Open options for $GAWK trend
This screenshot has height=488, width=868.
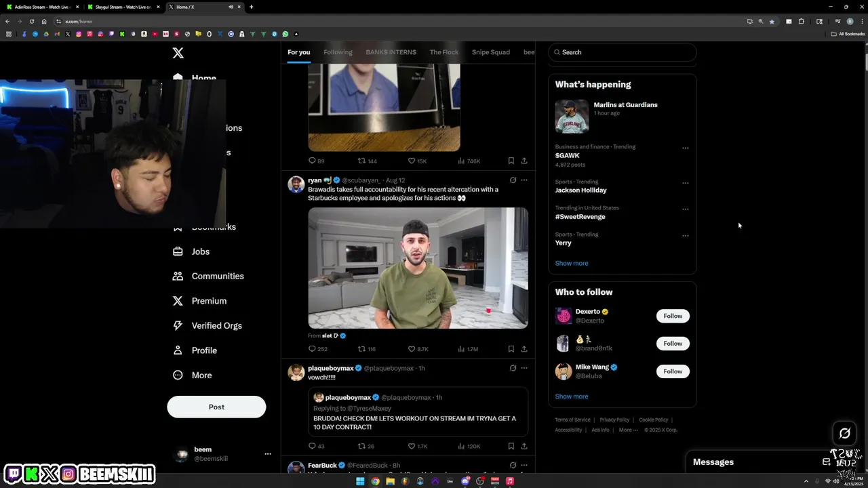686,148
